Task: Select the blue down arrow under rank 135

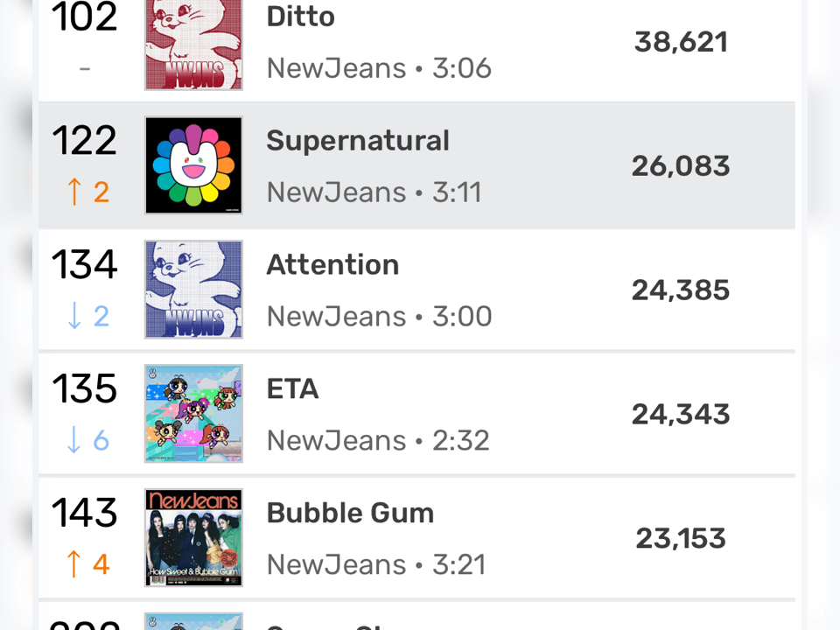Action: 73,440
